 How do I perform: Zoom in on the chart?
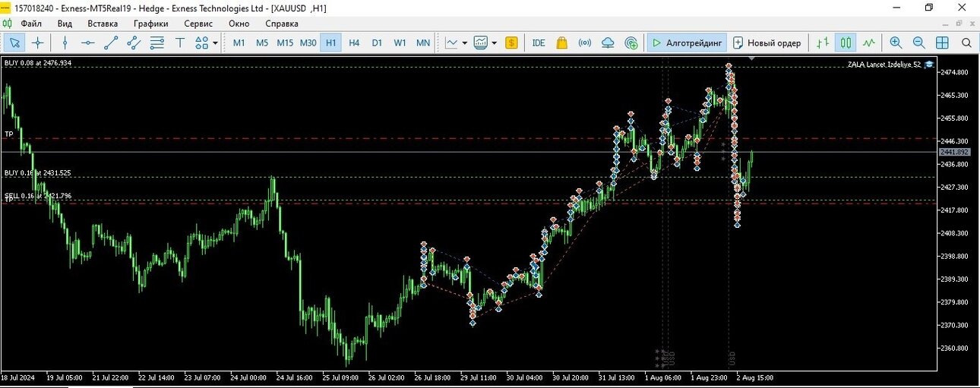point(896,43)
